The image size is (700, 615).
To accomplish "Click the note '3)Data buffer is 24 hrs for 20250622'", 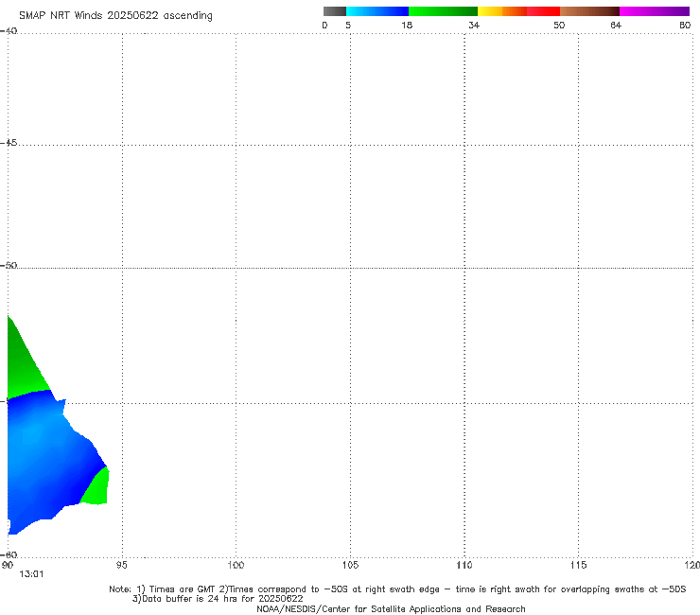I will tap(218, 599).
